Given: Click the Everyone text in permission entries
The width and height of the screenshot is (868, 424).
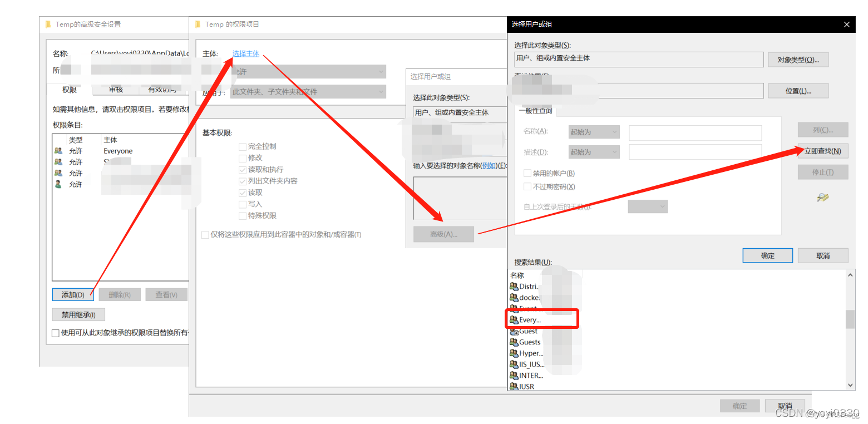Looking at the screenshot, I should coord(118,151).
